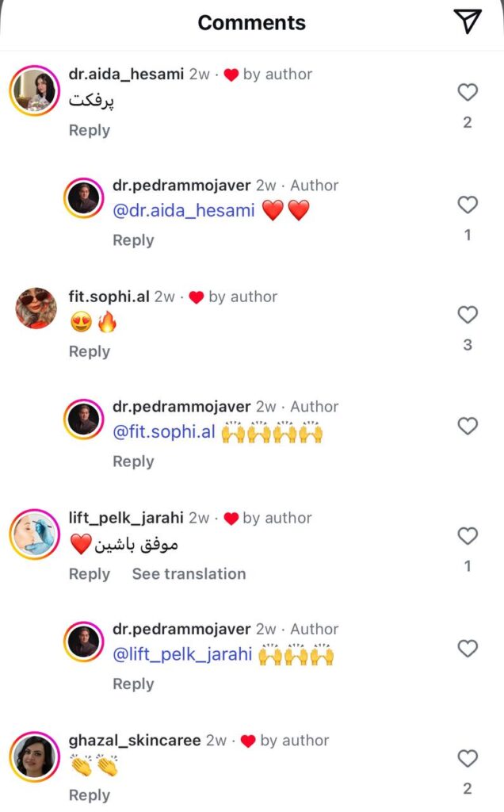Image resolution: width=504 pixels, height=812 pixels.
Task: Open ghazal_skincaree's avatar
Action: click(35, 756)
